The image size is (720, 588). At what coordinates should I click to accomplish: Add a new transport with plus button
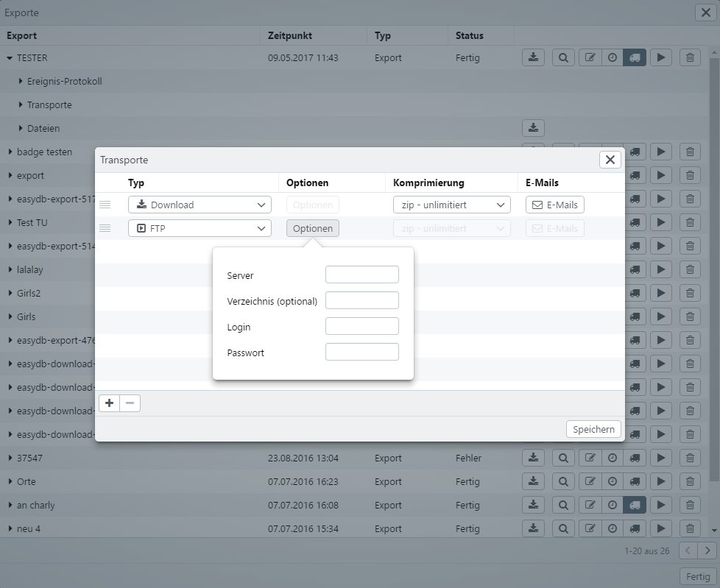point(109,403)
